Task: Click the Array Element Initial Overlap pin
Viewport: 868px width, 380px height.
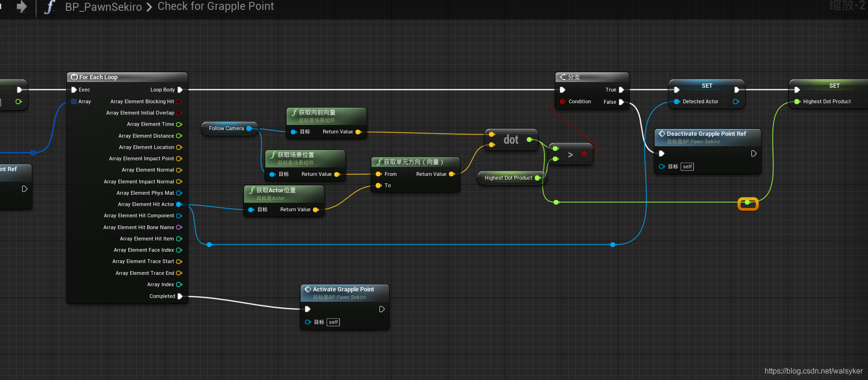Action: 179,113
